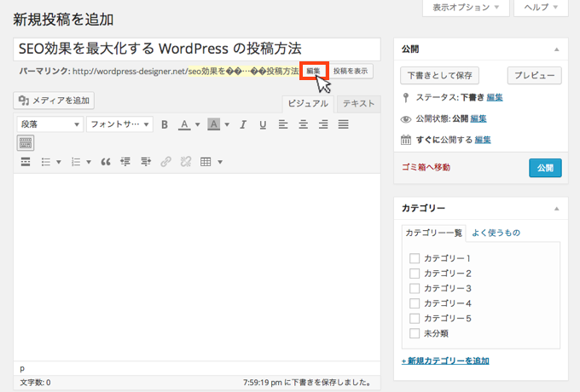Click the 文字数: 0 word count
Screen dimensions: 580x392
pos(35,383)
